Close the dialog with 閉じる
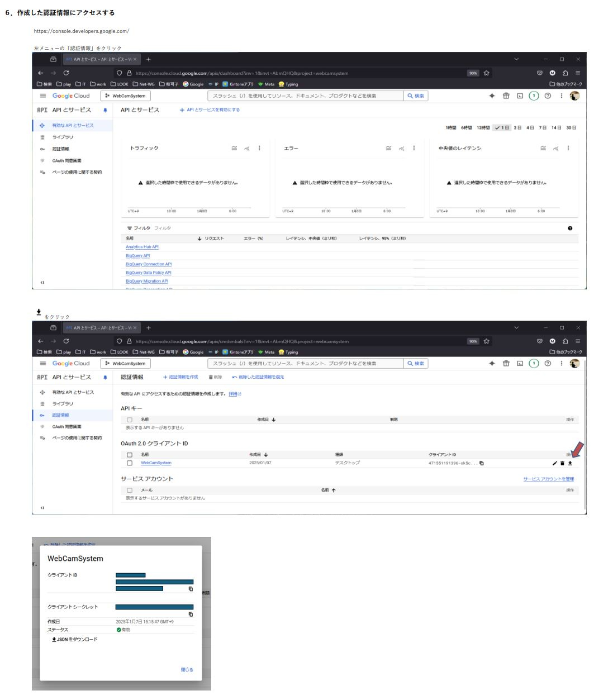The height and width of the screenshot is (700, 594). coord(187,669)
